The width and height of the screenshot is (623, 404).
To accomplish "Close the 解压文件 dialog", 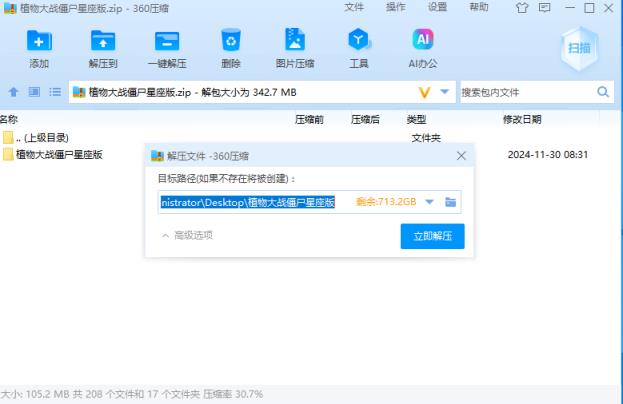I will pos(461,156).
